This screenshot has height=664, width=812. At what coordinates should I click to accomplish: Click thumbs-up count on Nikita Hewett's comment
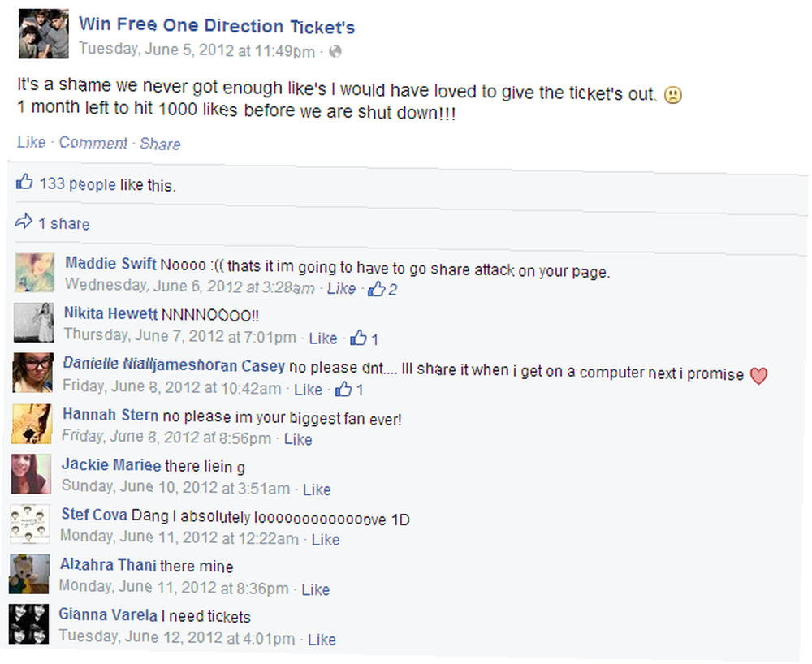point(364,339)
